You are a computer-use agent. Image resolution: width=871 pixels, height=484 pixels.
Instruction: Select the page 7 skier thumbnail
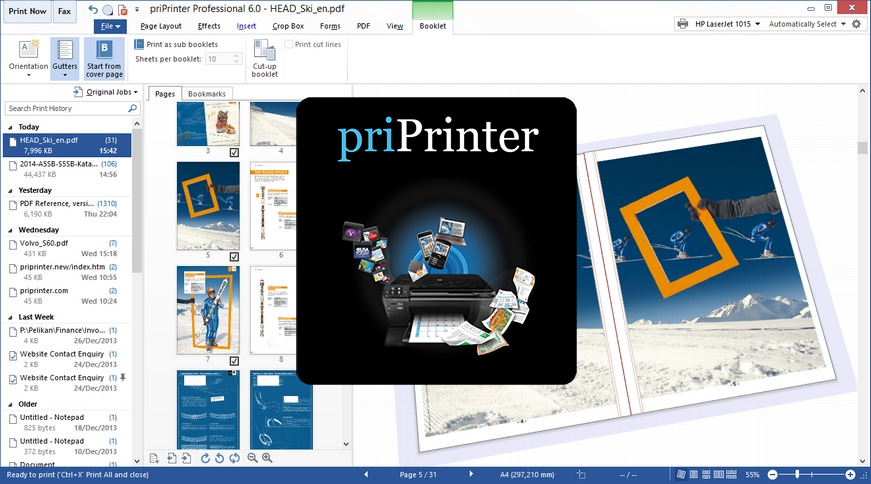point(208,310)
